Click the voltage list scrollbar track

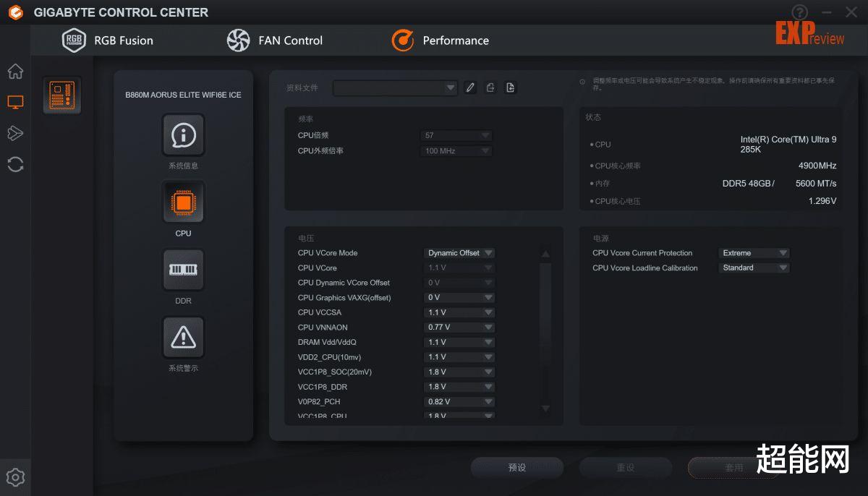coord(546,331)
